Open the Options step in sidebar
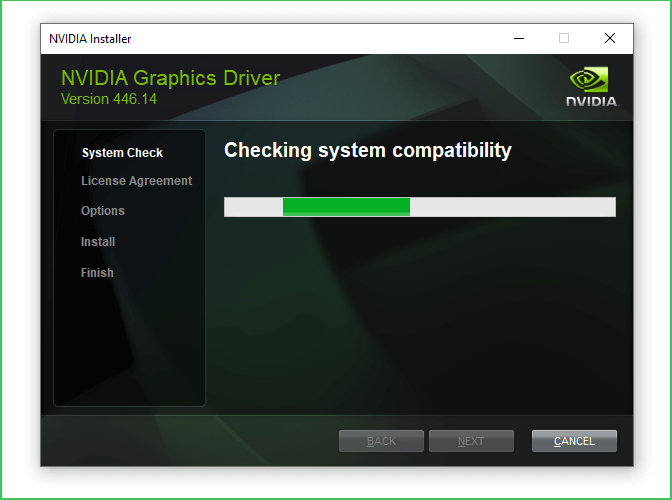Viewport: 672px width, 500px height. tap(103, 211)
